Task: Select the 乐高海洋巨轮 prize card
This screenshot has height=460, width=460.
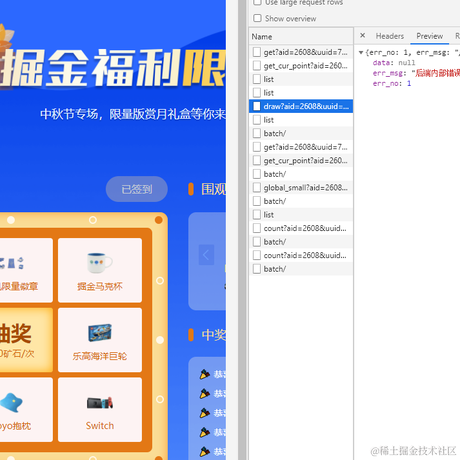Action: point(100,340)
